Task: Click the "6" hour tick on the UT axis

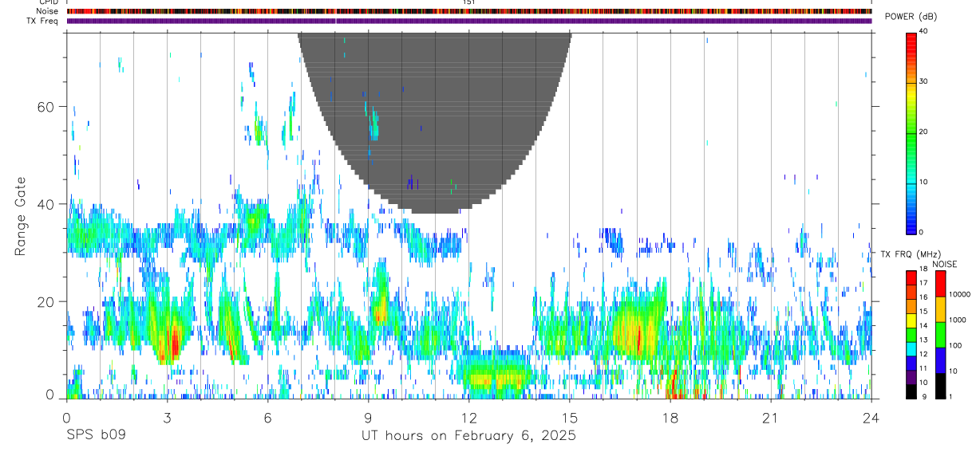Action: click(x=268, y=418)
